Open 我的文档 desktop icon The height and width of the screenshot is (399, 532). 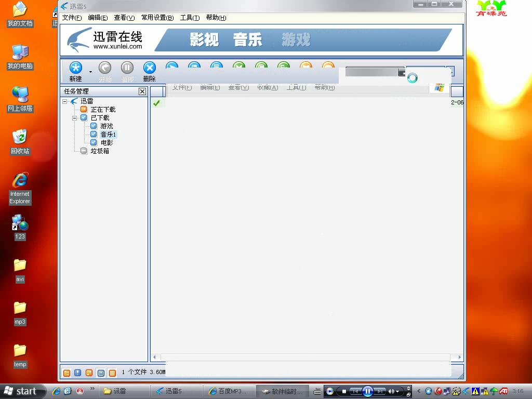click(x=20, y=14)
